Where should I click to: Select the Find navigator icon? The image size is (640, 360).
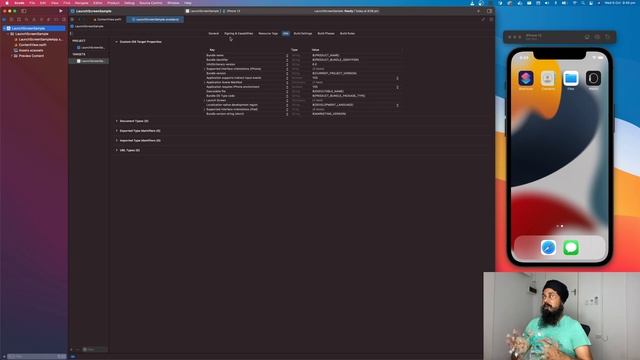point(27,19)
